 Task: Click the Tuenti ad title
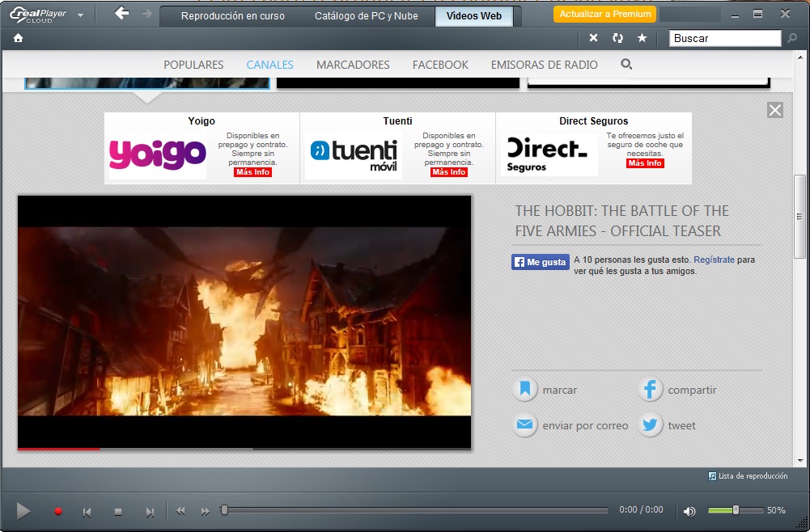[x=398, y=120]
